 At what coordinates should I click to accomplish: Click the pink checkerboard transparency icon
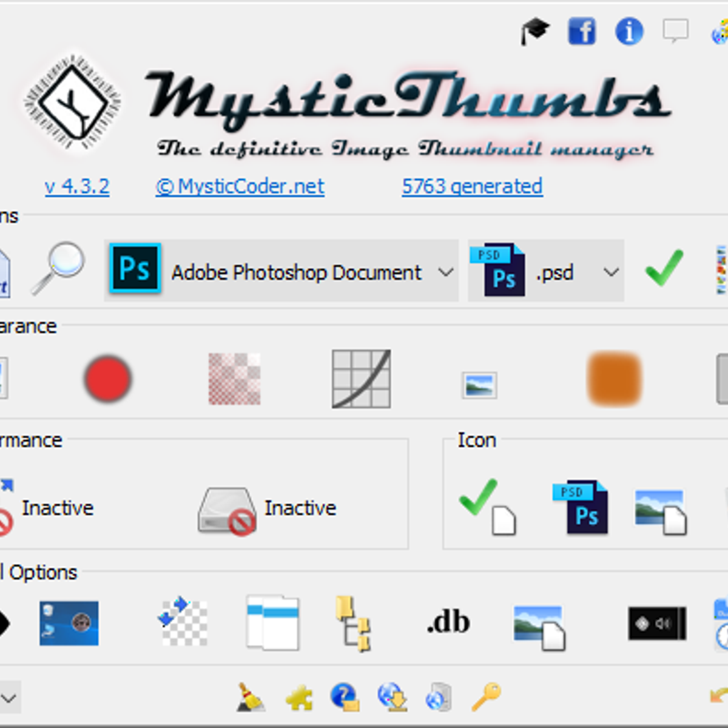click(x=235, y=379)
